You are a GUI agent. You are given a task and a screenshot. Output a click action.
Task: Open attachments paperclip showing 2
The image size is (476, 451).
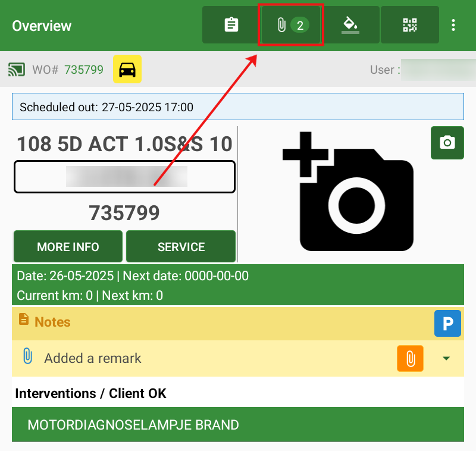pyautogui.click(x=290, y=25)
